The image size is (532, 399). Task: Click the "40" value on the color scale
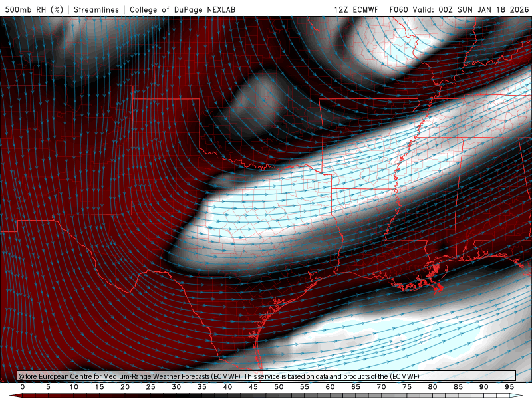(227, 387)
